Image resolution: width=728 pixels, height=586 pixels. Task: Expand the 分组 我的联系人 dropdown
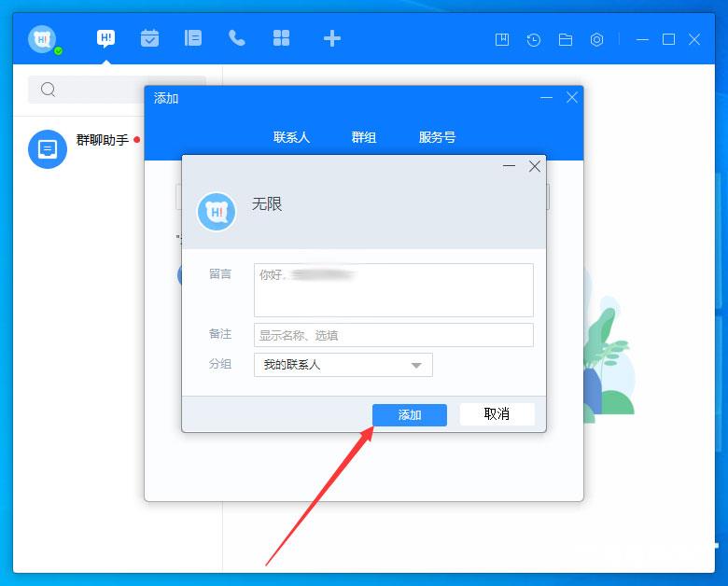[x=343, y=365]
